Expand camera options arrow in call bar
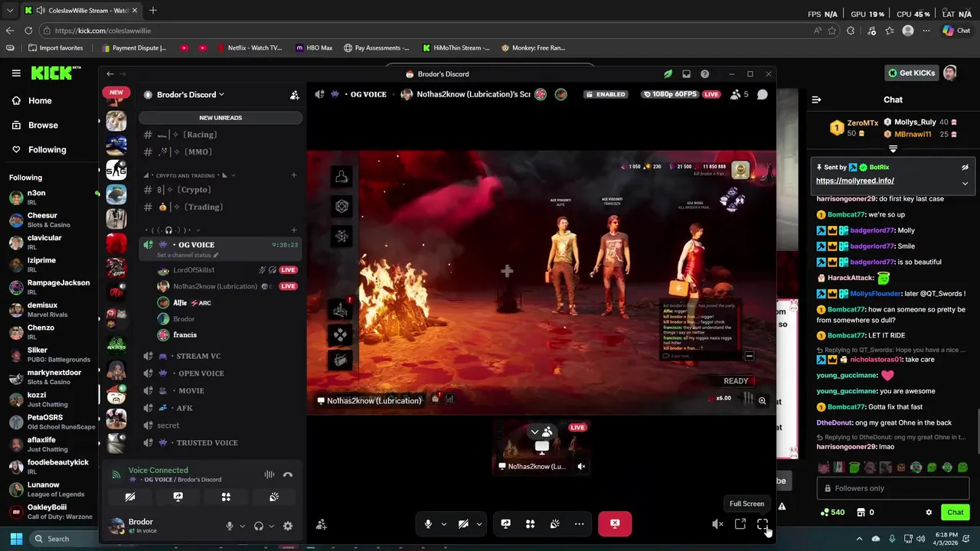Image resolution: width=980 pixels, height=551 pixels. click(479, 524)
